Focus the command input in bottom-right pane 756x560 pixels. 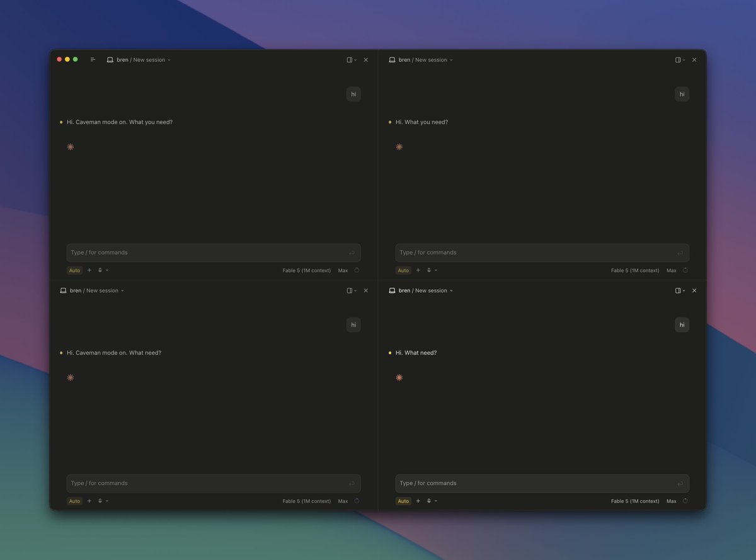pyautogui.click(x=542, y=483)
